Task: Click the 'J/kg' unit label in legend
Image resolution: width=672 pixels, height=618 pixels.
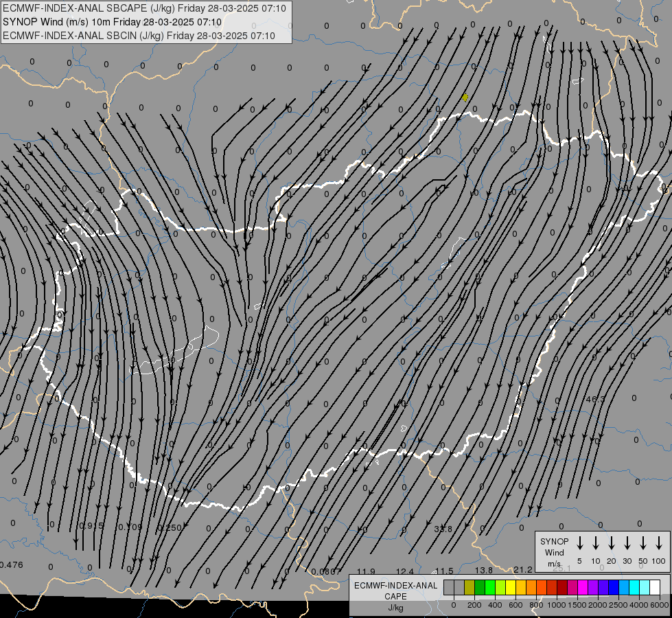Action: (x=395, y=608)
